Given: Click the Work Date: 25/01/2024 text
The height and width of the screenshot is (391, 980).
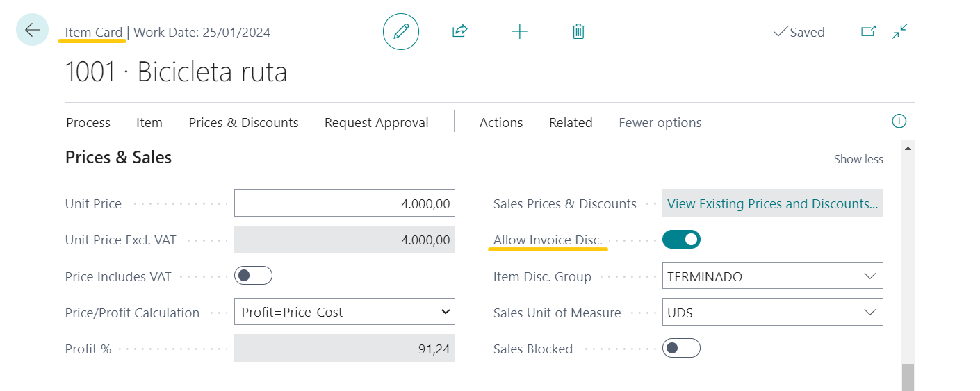Looking at the screenshot, I should tap(202, 32).
